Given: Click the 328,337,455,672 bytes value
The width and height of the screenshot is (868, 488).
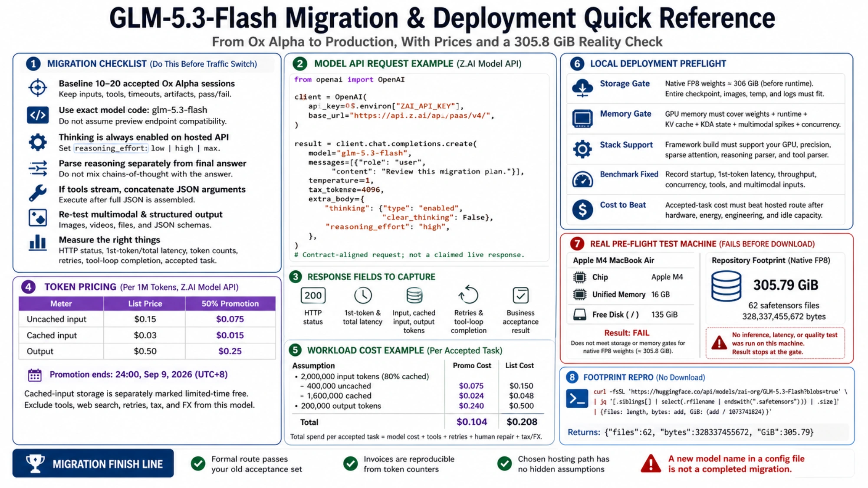Looking at the screenshot, I should (784, 317).
